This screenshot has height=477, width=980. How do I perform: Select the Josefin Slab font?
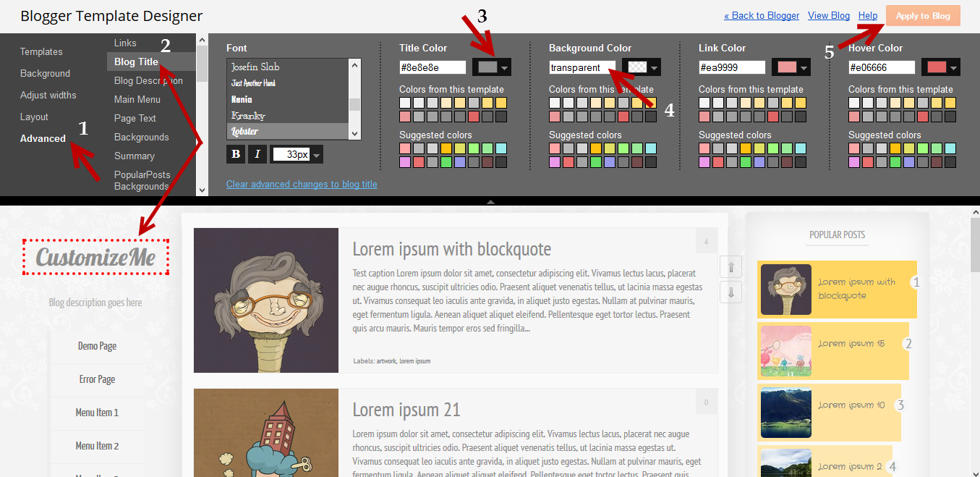pos(288,67)
